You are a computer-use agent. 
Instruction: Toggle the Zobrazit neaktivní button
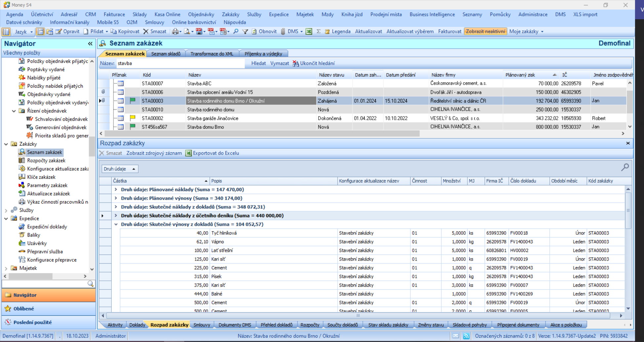(485, 31)
